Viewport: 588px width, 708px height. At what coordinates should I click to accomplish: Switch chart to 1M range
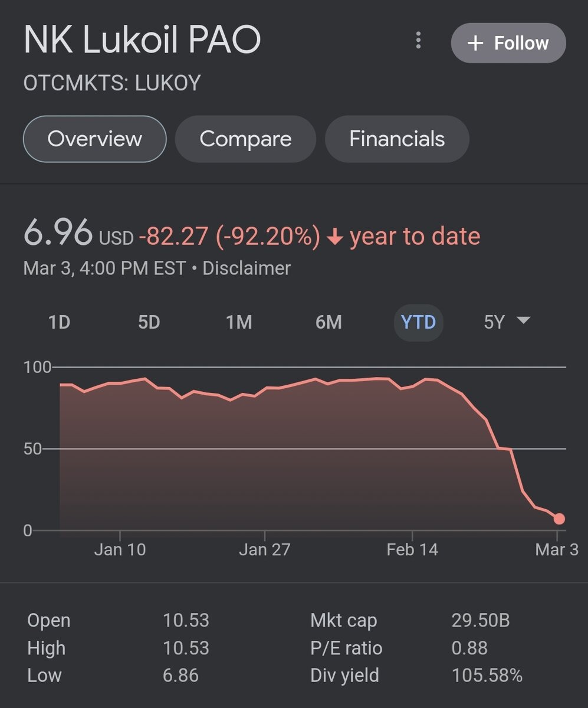pyautogui.click(x=239, y=322)
